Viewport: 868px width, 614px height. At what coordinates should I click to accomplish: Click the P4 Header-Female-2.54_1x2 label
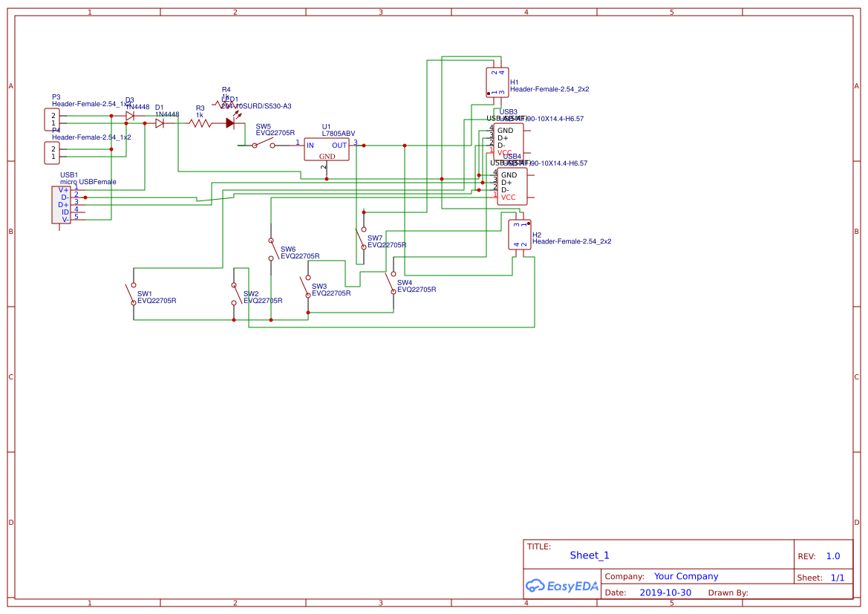point(91,137)
